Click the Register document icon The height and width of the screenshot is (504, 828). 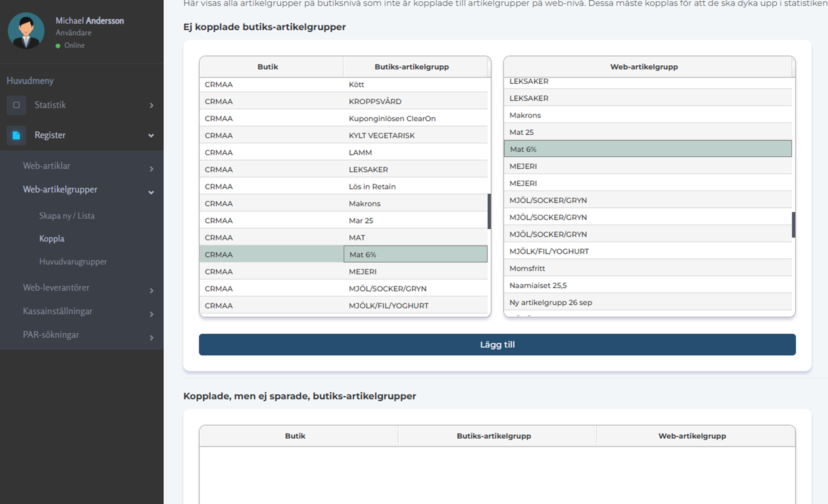pos(16,135)
